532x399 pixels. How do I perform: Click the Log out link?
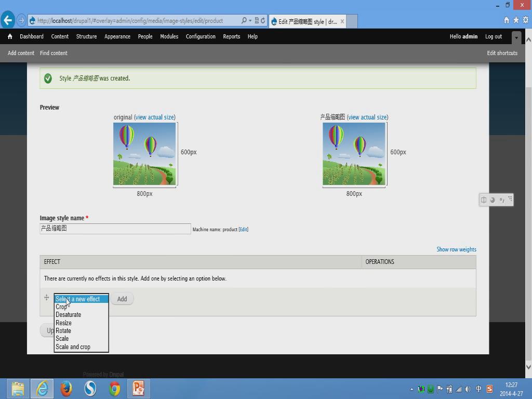(494, 36)
